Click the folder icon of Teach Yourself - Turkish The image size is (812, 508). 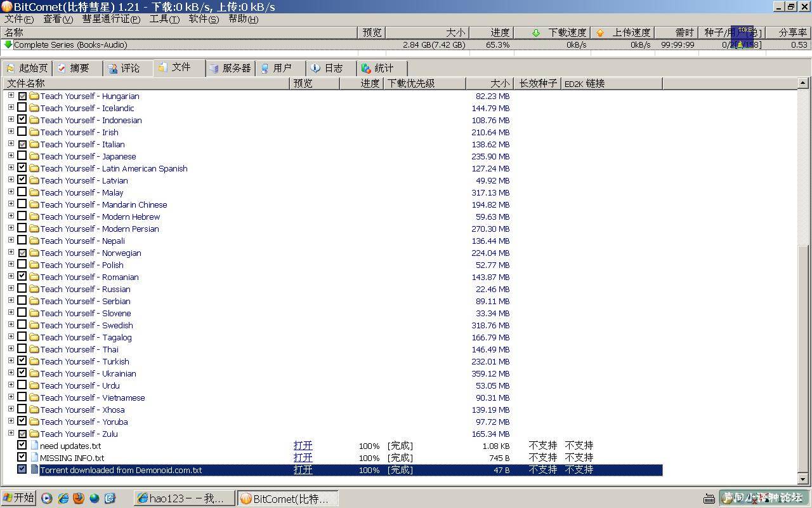(x=34, y=362)
